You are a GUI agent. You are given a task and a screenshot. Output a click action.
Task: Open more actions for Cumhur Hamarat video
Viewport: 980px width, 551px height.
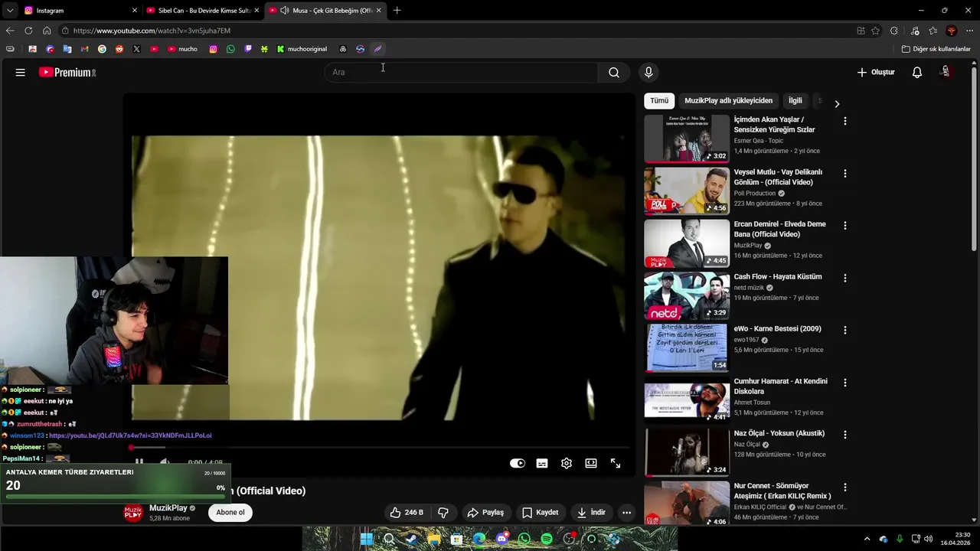point(845,383)
